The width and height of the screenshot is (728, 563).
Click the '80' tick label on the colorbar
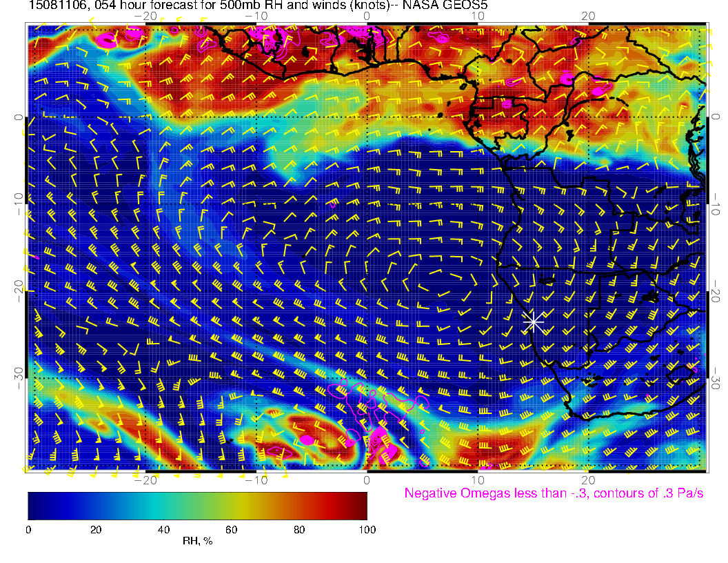299,530
